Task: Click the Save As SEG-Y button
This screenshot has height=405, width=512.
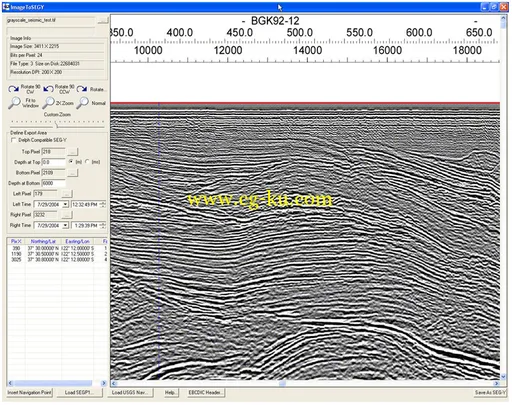Action: (490, 393)
